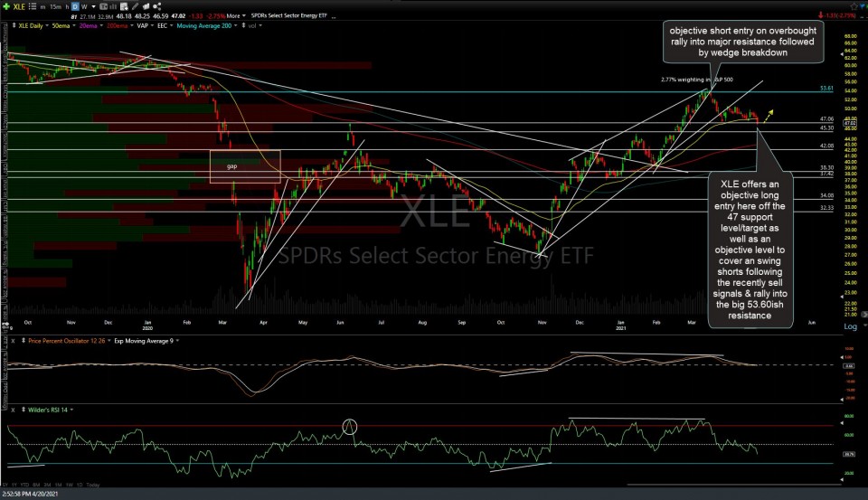Image resolution: width=868 pixels, height=500 pixels.
Task: Open the timeframe dropdown arrow after W
Action: (x=93, y=6)
